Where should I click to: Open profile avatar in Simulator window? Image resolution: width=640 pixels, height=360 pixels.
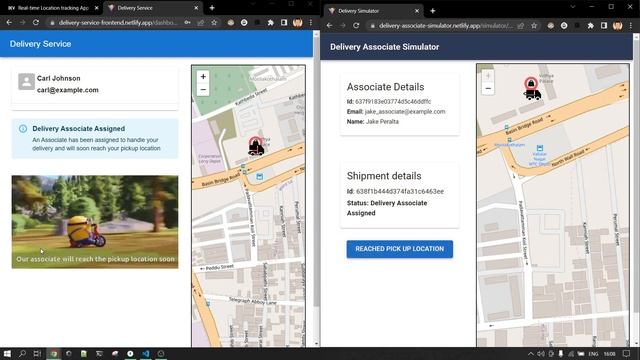point(618,26)
